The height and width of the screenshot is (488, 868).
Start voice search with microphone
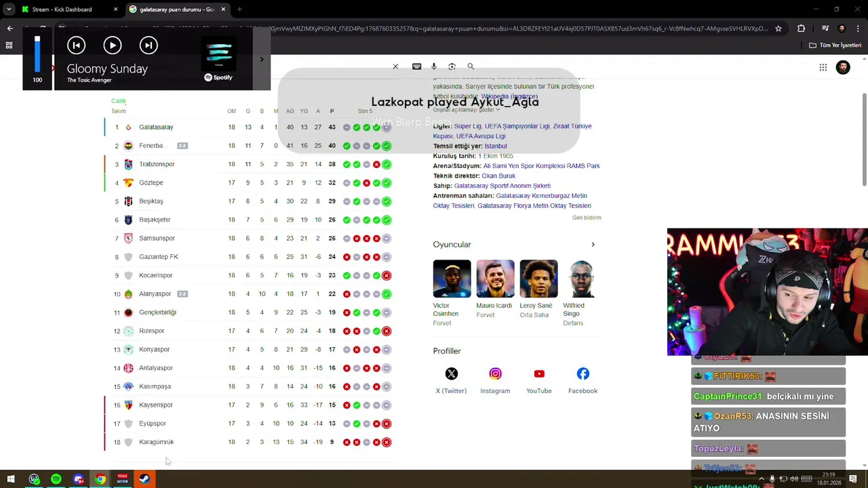pos(434,66)
